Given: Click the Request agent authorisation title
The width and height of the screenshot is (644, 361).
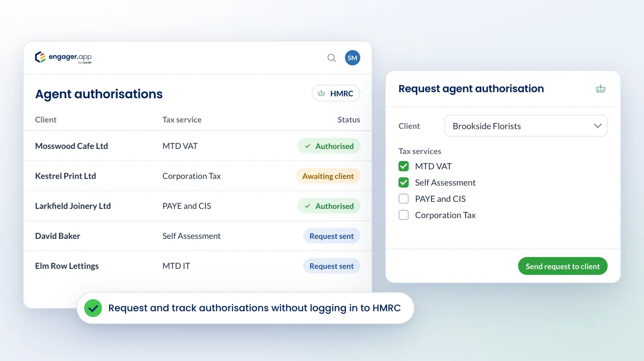Looking at the screenshot, I should point(471,89).
